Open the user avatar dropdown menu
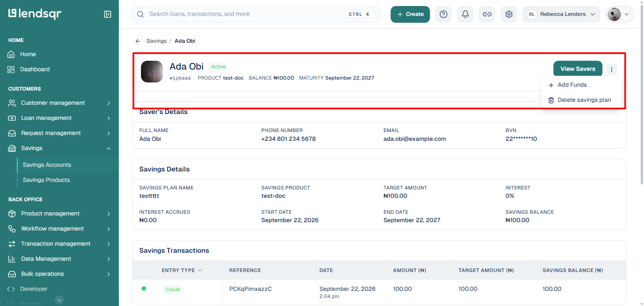This screenshot has height=306, width=644. point(620,14)
